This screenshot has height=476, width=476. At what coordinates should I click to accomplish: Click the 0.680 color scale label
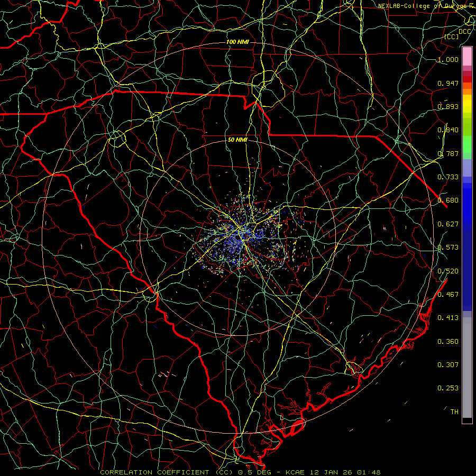pyautogui.click(x=448, y=200)
